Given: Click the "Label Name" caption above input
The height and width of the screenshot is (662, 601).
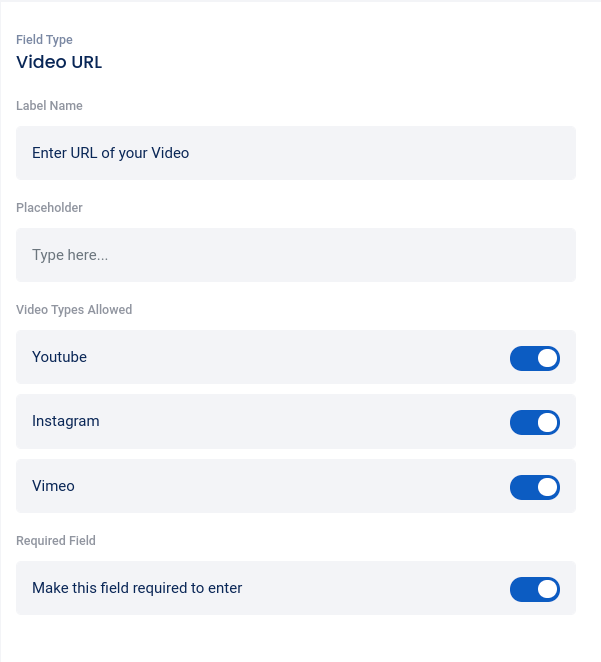Looking at the screenshot, I should tap(49, 105).
